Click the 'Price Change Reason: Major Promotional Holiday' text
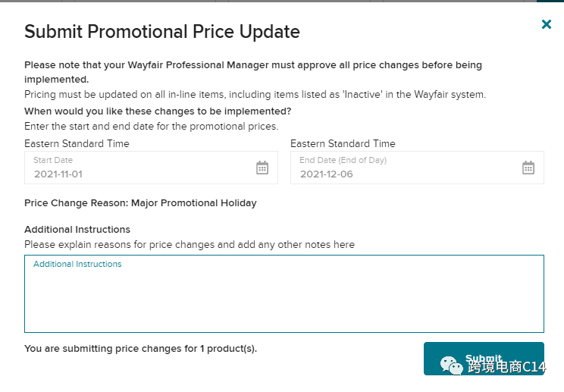564x392 pixels. tap(140, 203)
